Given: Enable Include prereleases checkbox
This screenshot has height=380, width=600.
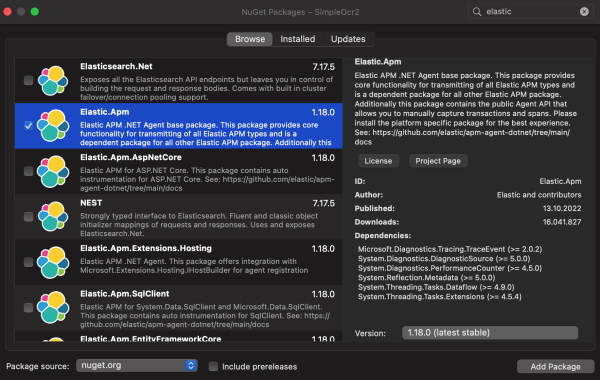Looking at the screenshot, I should coord(213,366).
